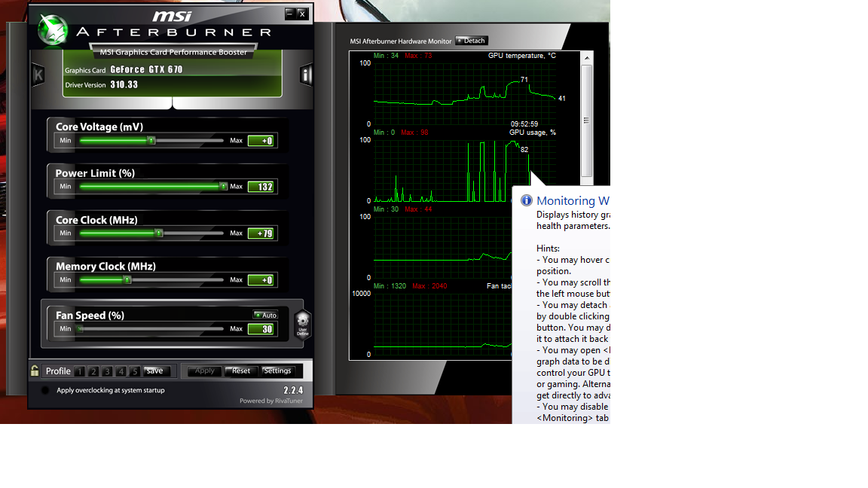The width and height of the screenshot is (868, 488).
Task: Click the Core Clock +79 value field
Action: pos(261,233)
